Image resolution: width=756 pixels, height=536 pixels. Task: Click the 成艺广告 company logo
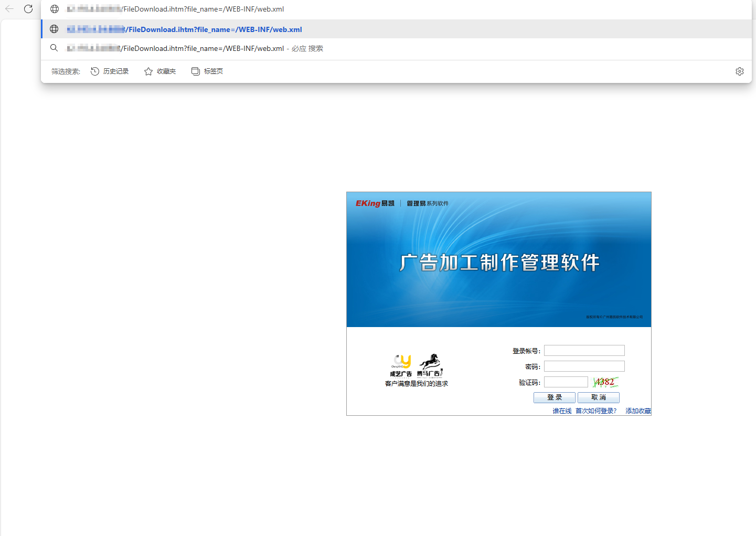click(x=401, y=365)
